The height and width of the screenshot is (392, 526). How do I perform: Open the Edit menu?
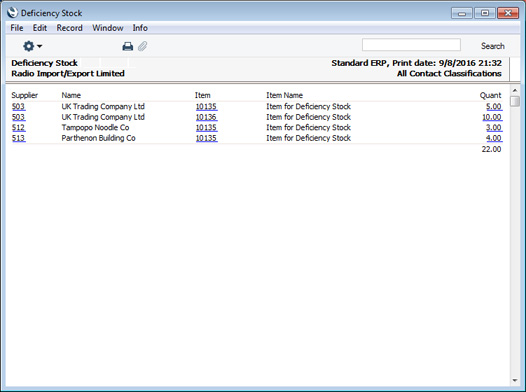pos(40,28)
